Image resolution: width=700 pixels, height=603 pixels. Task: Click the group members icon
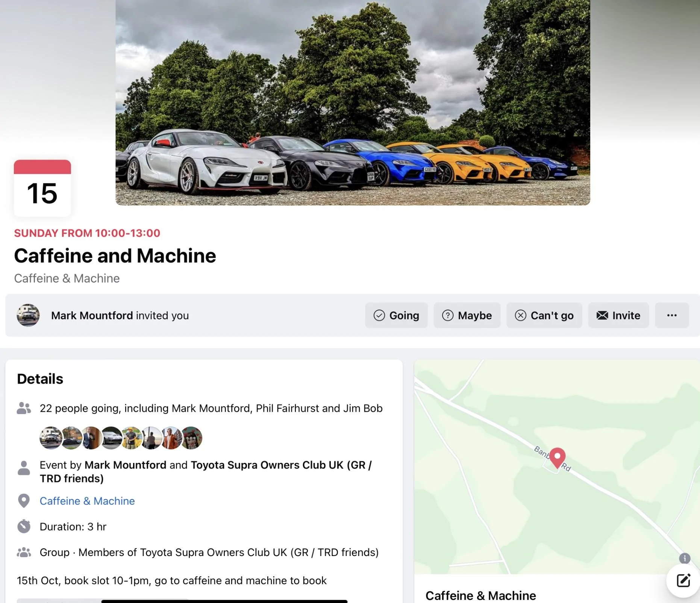pyautogui.click(x=24, y=552)
